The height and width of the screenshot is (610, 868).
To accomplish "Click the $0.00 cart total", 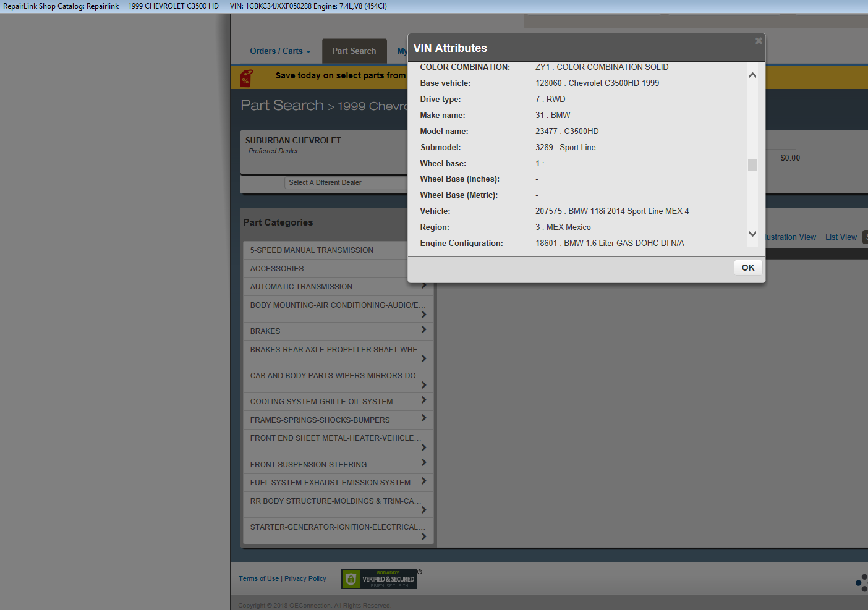I will (790, 158).
